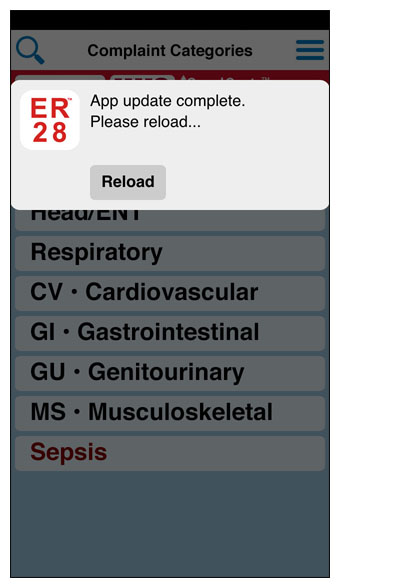Select MS · Musculoskeletal category
Viewport: 400px width, 588px height.
point(170,413)
